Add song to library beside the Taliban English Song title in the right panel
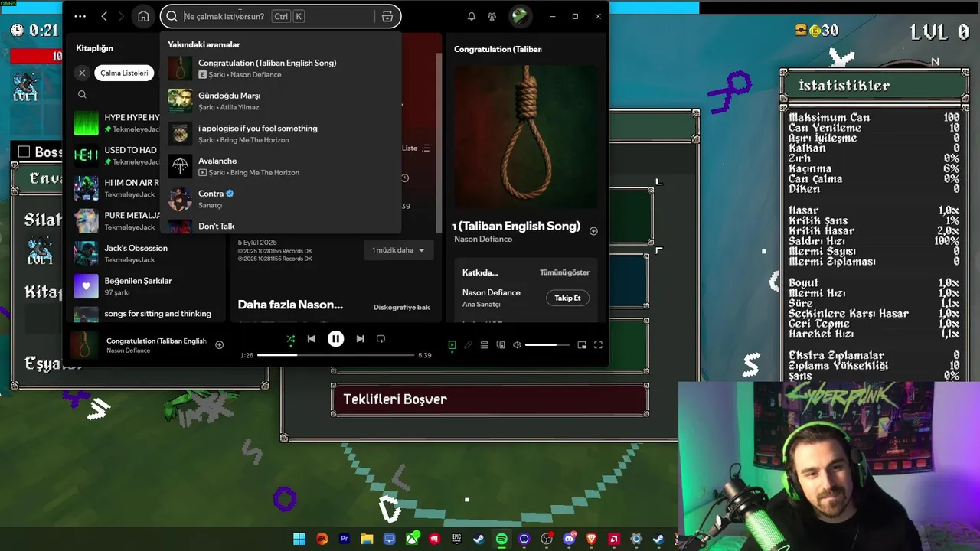This screenshot has width=980, height=551. 593,230
